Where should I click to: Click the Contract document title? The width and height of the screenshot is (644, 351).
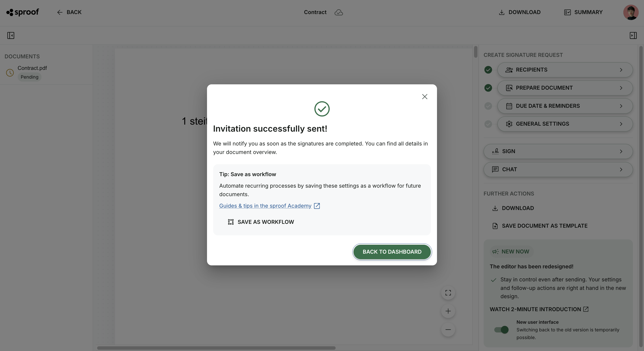[x=315, y=12]
